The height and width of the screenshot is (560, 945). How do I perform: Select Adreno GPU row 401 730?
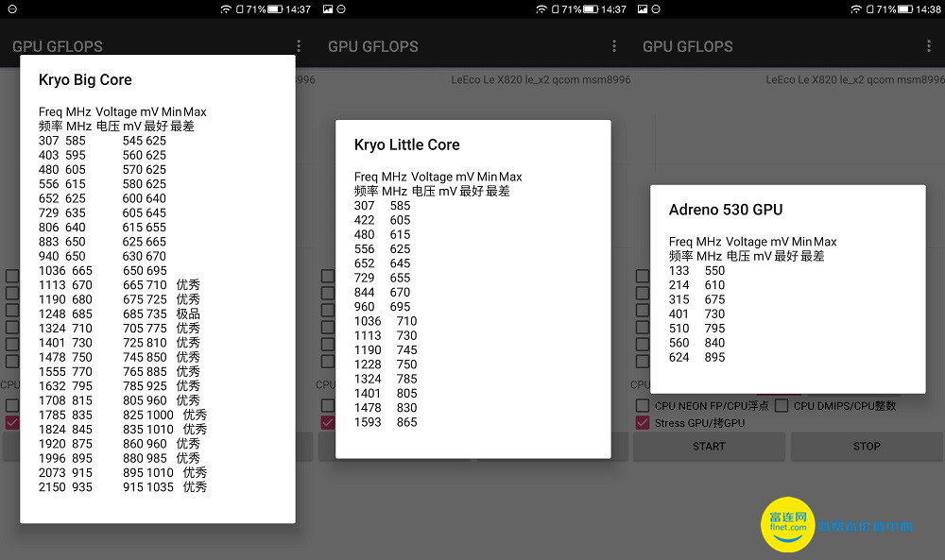click(696, 314)
